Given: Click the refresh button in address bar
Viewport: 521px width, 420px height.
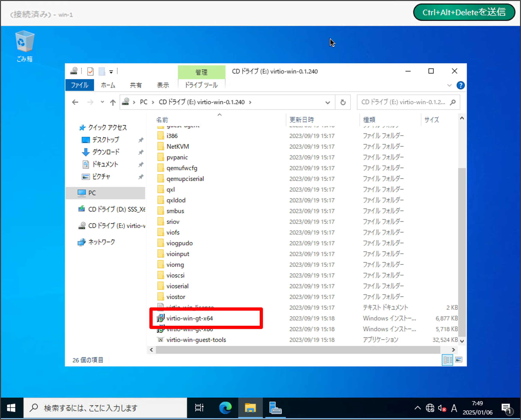Looking at the screenshot, I should tap(343, 102).
